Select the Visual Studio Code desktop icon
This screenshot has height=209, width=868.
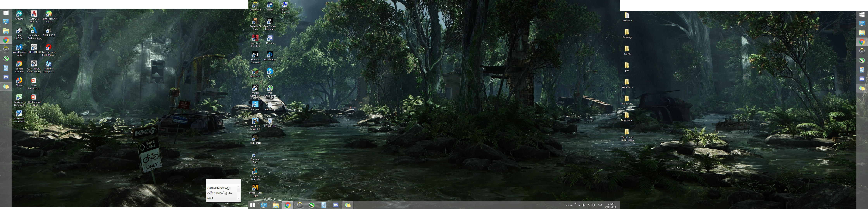pyautogui.click(x=19, y=50)
